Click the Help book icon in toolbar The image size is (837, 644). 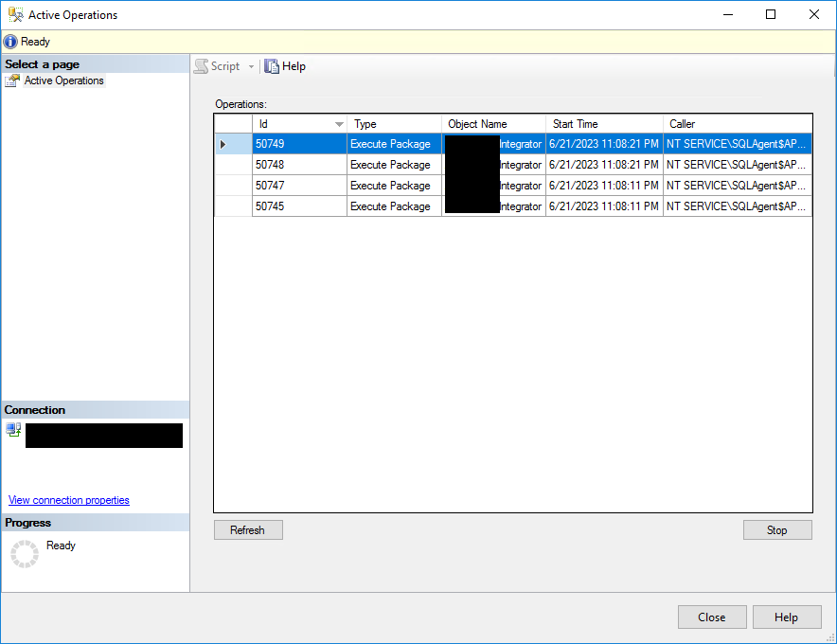click(x=272, y=66)
